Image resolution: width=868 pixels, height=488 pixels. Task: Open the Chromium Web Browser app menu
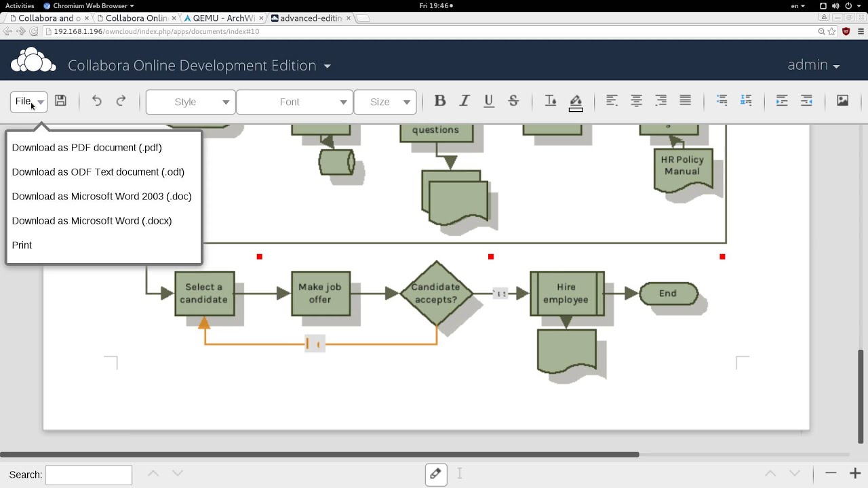point(89,5)
